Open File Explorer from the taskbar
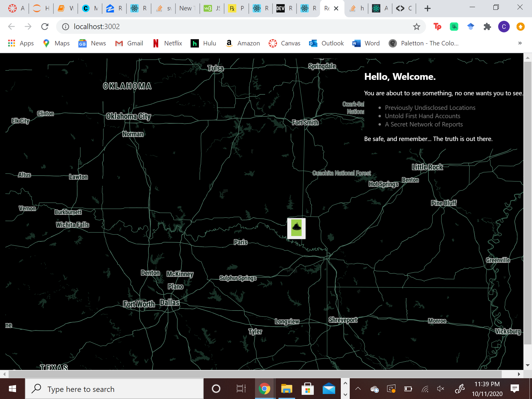Screen dimensions: 532x399 coord(286,389)
